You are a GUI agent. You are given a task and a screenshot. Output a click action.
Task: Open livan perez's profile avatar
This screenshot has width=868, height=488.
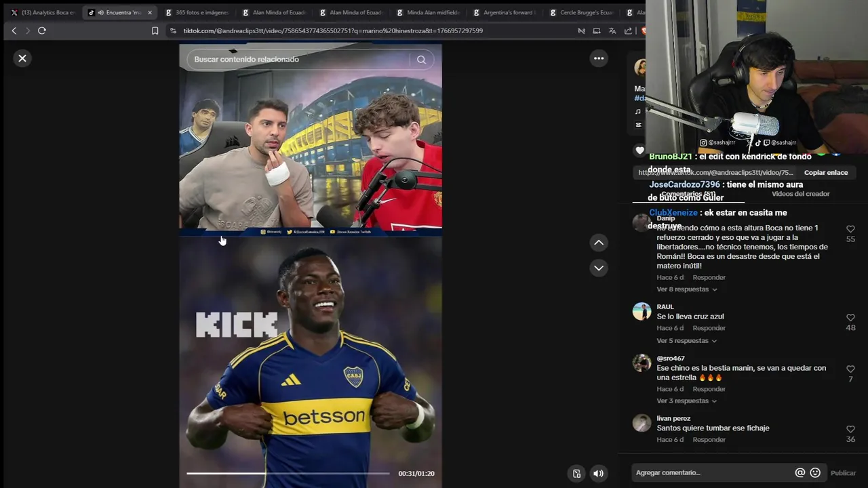tap(642, 423)
